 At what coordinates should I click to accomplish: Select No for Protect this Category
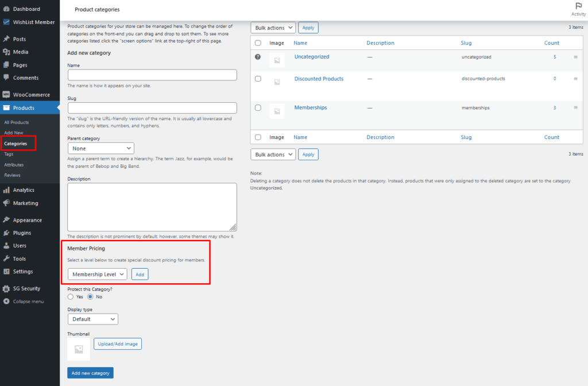(90, 297)
